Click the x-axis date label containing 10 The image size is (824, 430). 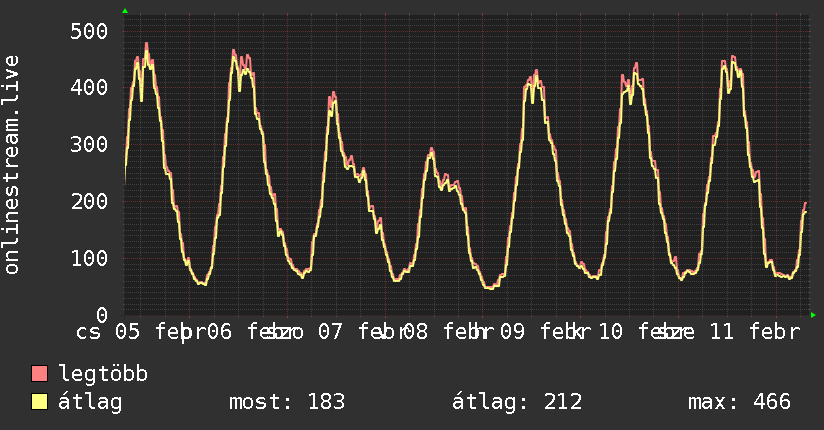(630, 332)
